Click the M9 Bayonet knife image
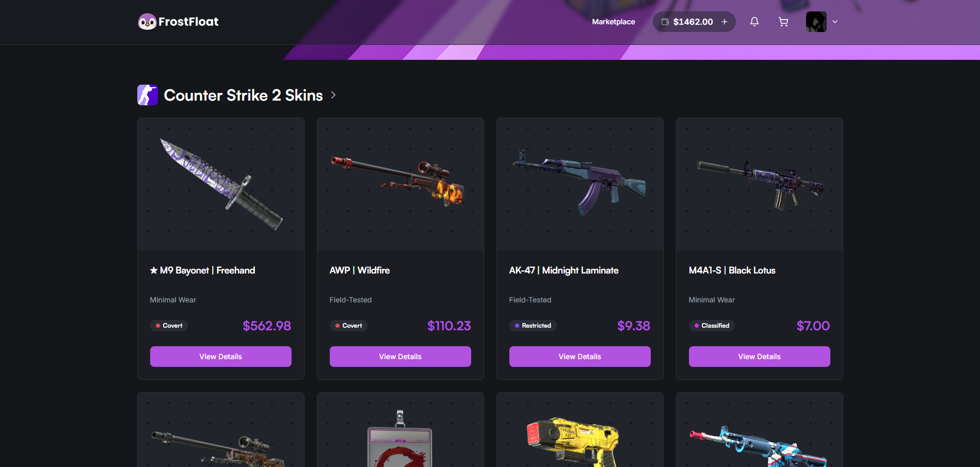 (x=221, y=184)
